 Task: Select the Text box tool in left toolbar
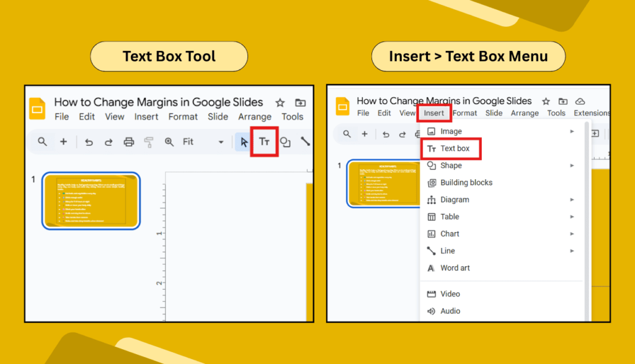(x=264, y=142)
